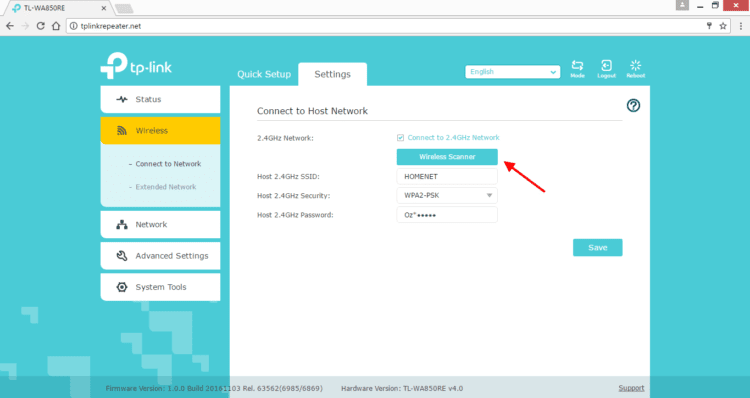750x398 pixels.
Task: Click the Host 2.4GHz SSID field
Action: (x=447, y=177)
